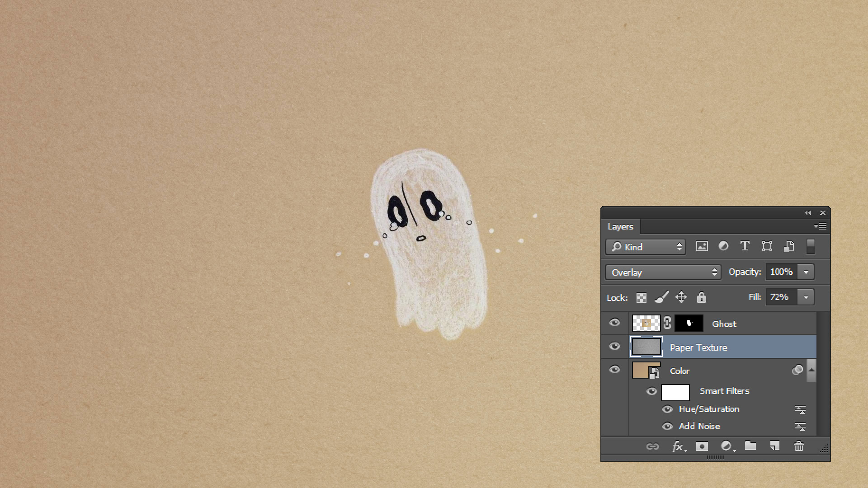Select the Paper Texture layer name

coord(698,347)
